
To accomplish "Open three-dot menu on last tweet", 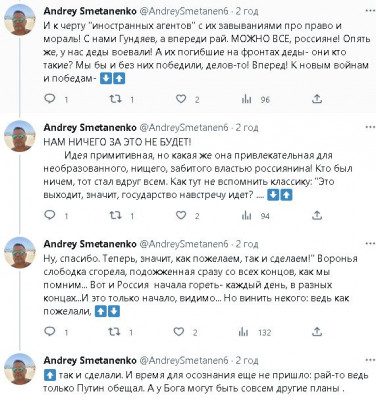I will 370,360.
